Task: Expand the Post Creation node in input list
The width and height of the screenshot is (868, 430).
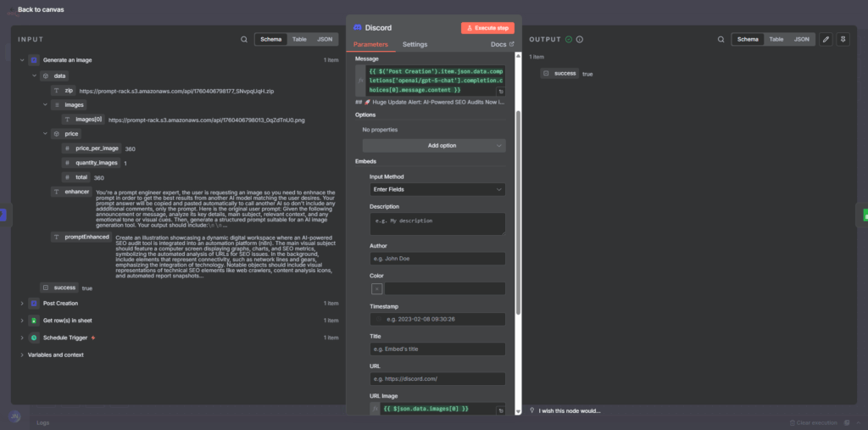Action: click(22, 303)
